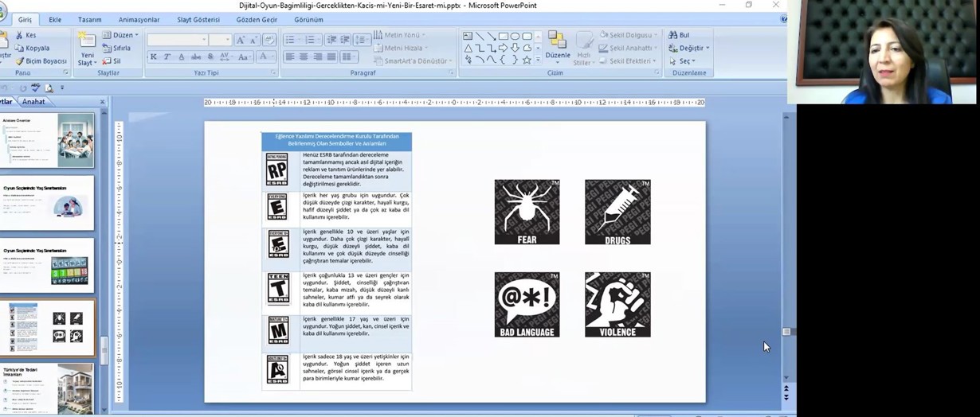980x417 pixels.
Task: Open Şekil Anahattı outline color
Action: point(629,48)
